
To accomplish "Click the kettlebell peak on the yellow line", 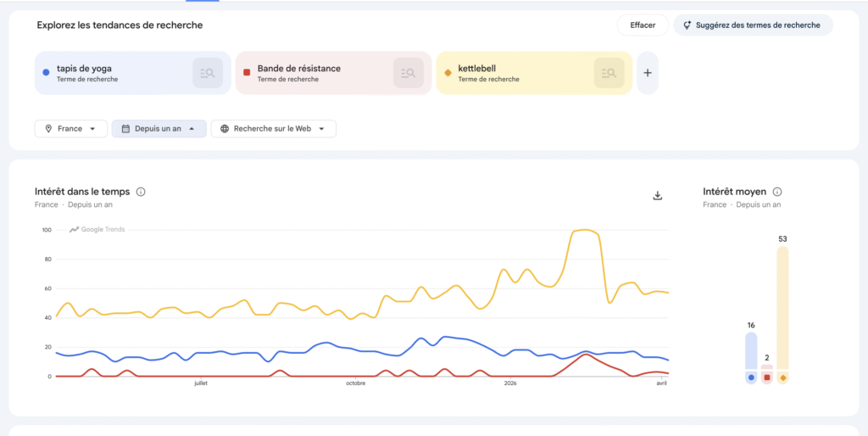I will point(584,230).
